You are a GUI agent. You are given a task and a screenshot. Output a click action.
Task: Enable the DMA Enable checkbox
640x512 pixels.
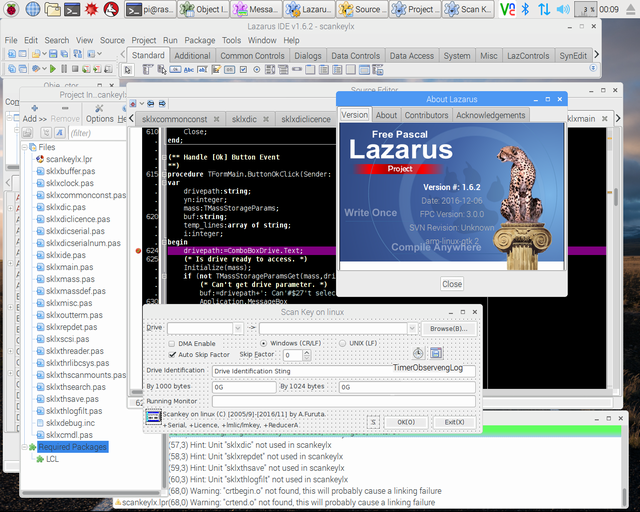pos(171,344)
